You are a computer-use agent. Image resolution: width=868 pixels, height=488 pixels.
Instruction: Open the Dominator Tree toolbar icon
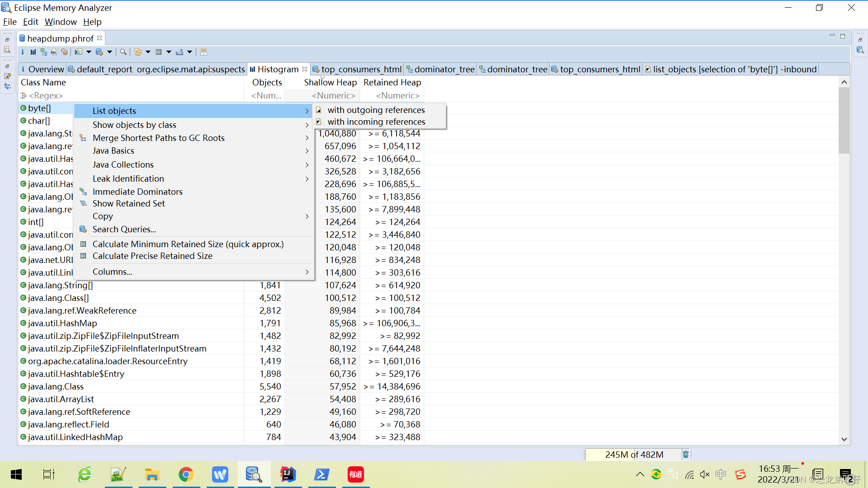(43, 52)
